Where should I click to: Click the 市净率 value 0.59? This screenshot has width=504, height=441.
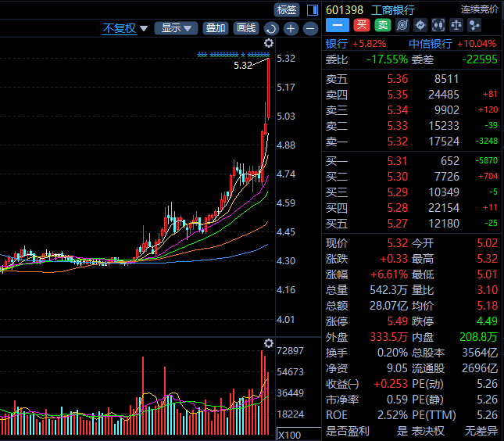(x=397, y=400)
